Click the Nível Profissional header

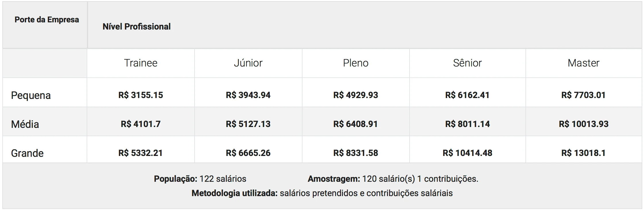pyautogui.click(x=136, y=27)
